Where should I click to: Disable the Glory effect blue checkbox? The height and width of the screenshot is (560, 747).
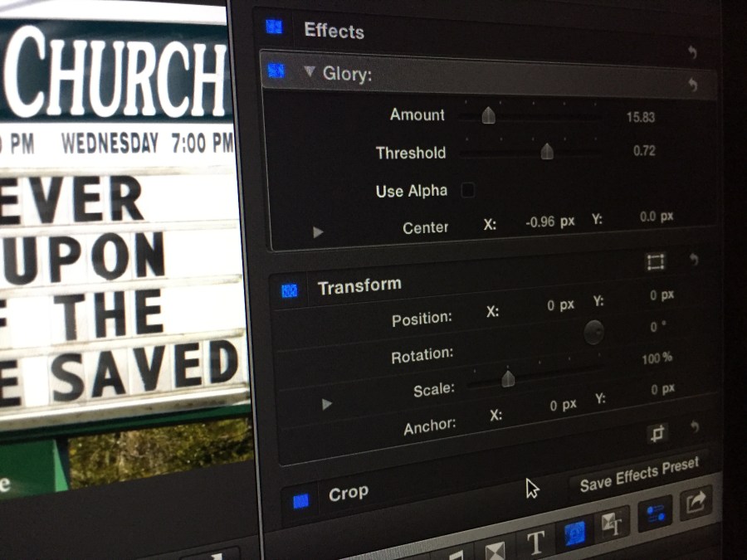point(276,71)
